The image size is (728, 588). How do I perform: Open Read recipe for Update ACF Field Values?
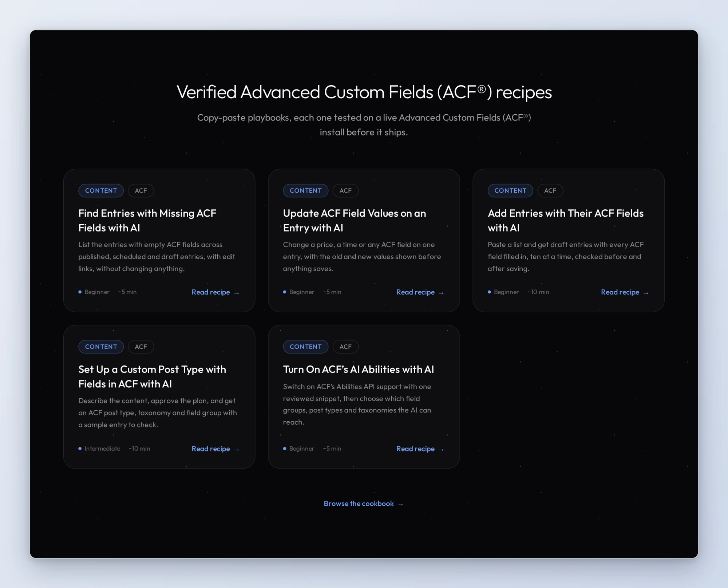point(420,292)
